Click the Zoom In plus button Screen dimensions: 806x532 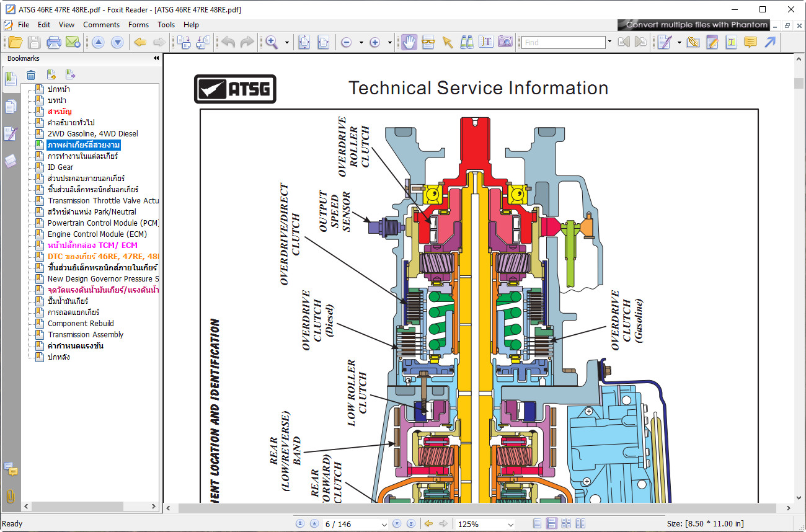click(374, 42)
